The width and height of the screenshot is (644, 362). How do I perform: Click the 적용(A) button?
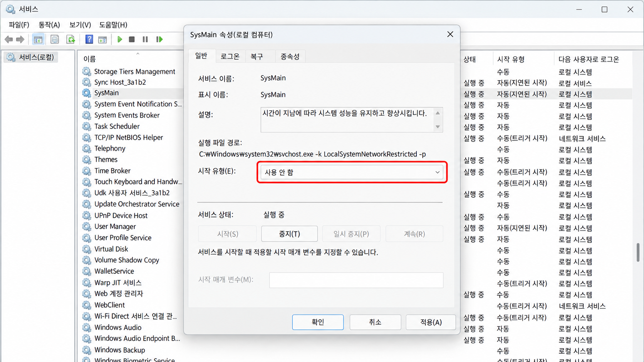click(431, 322)
